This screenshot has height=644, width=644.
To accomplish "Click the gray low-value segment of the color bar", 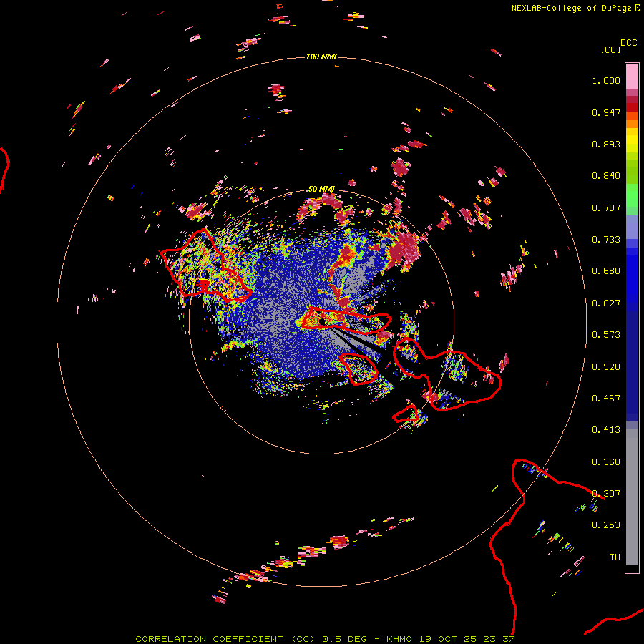I will coord(632,497).
